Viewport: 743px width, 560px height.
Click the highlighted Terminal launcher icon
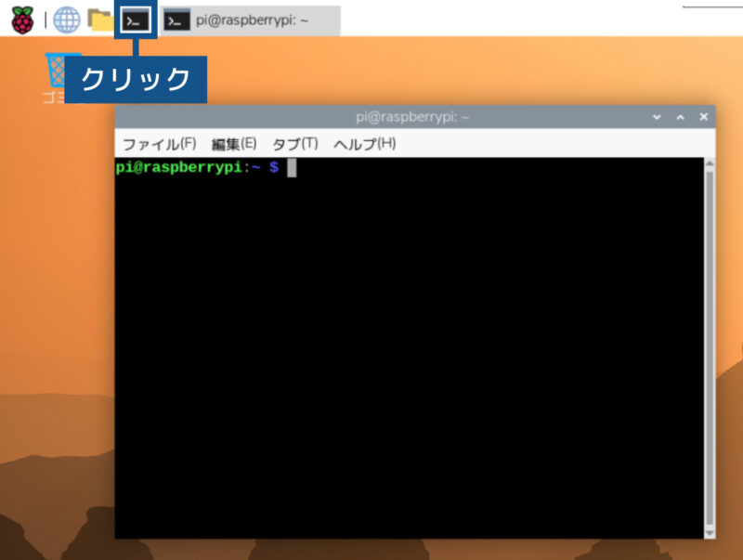(136, 20)
